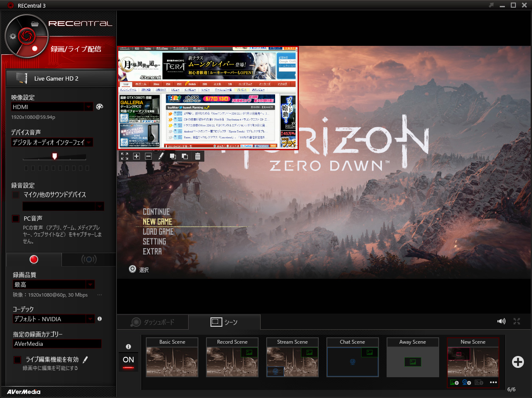
Task: Enable the マイク/他のサウンドデバイス checkbox
Action: click(x=16, y=195)
